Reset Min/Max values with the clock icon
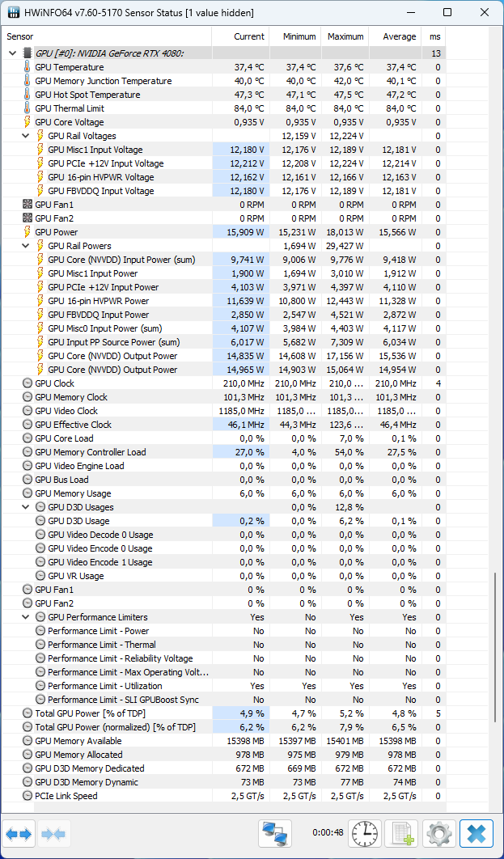 (365, 833)
